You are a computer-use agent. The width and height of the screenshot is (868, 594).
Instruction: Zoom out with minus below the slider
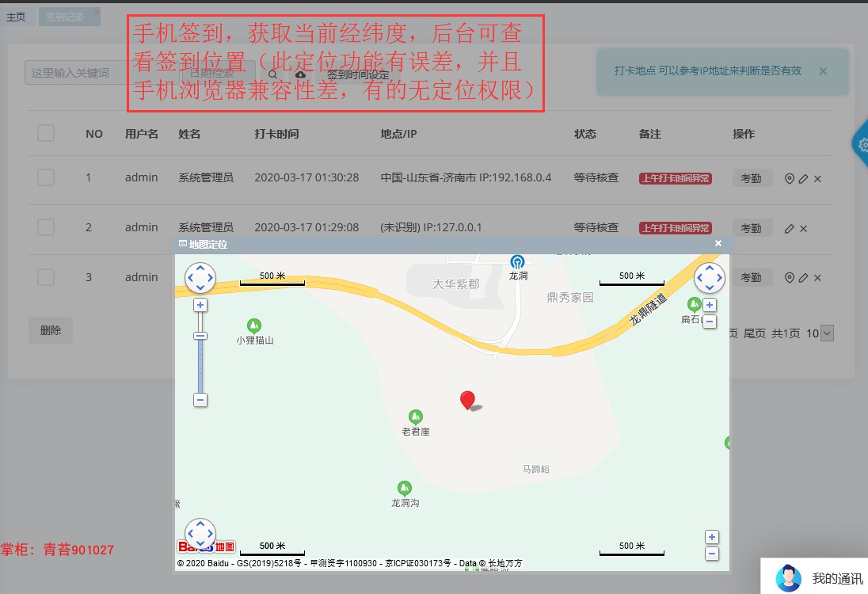tap(200, 400)
